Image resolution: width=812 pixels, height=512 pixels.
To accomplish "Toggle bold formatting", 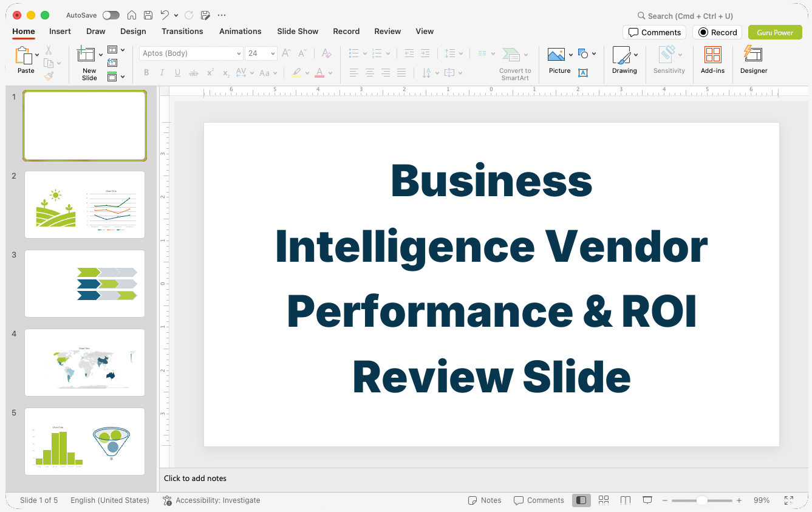I will tap(146, 73).
